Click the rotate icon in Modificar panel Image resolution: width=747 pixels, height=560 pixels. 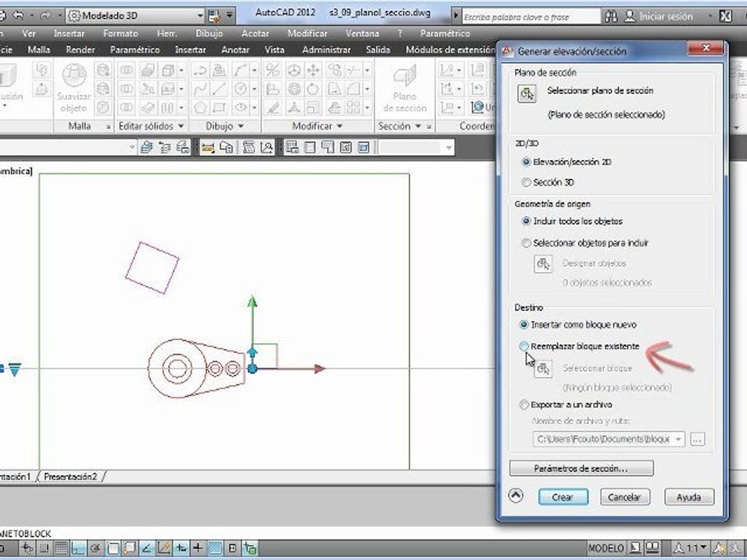(x=313, y=89)
